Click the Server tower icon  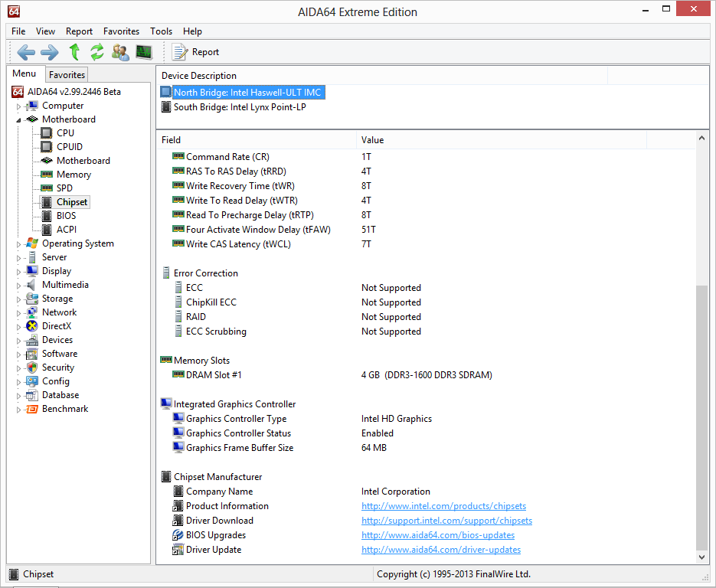coord(32,257)
